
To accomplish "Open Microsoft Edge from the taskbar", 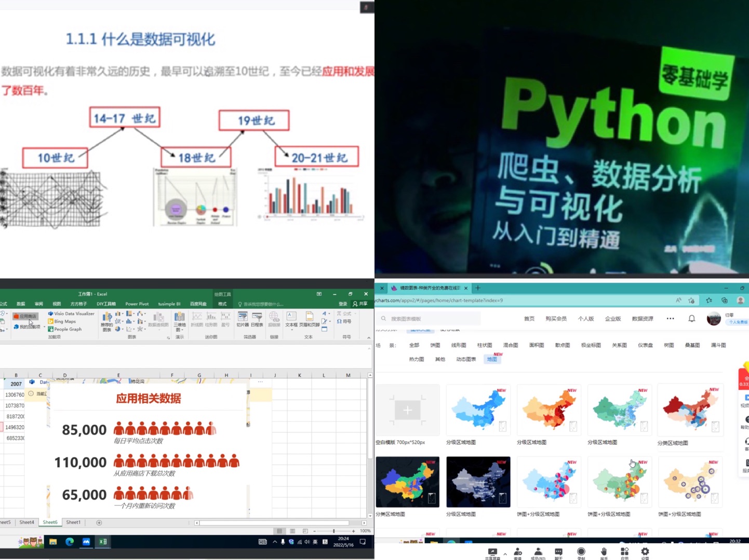I will 70,542.
